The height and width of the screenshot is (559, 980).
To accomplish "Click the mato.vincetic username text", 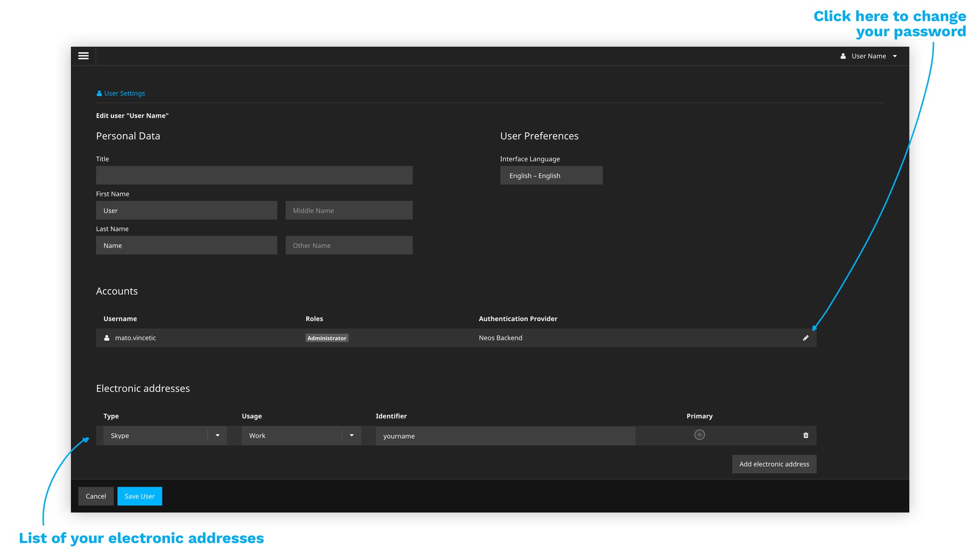I will point(135,338).
